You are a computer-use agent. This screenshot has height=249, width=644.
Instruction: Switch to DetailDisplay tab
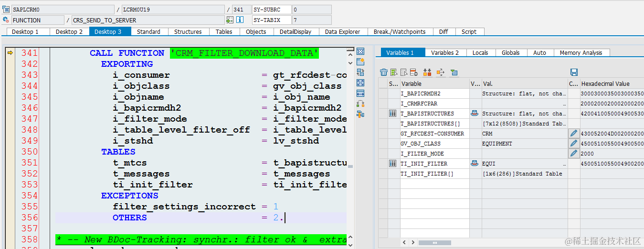(x=296, y=31)
